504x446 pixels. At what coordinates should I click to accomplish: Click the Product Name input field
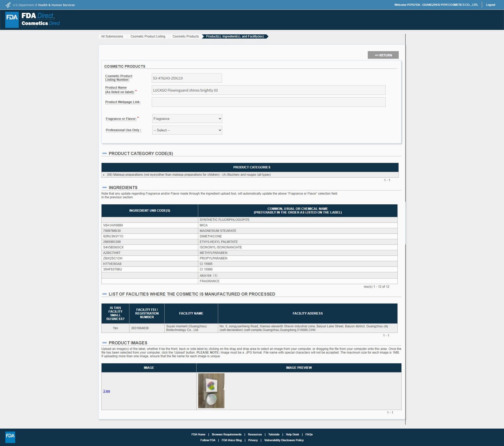(x=268, y=90)
